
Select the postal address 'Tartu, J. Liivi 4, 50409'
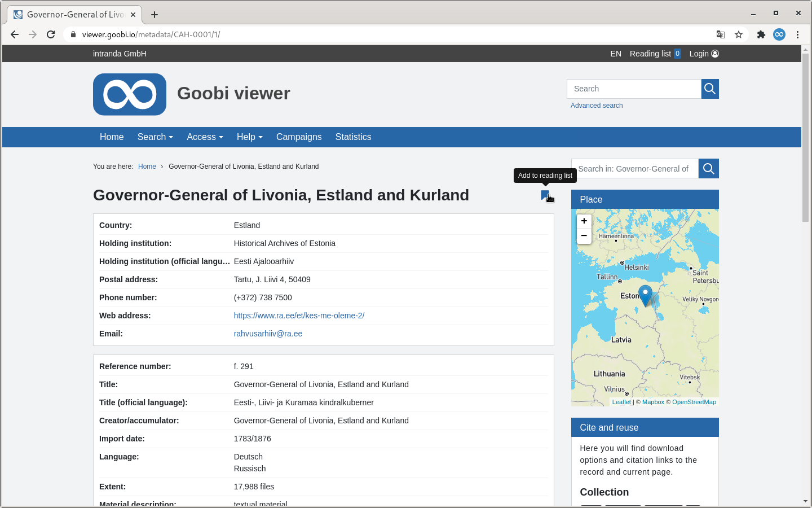272,279
